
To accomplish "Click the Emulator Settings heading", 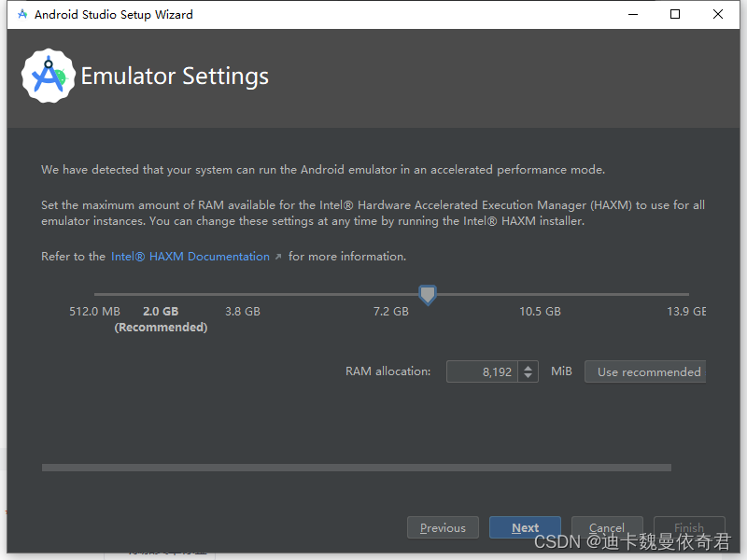I will [175, 77].
